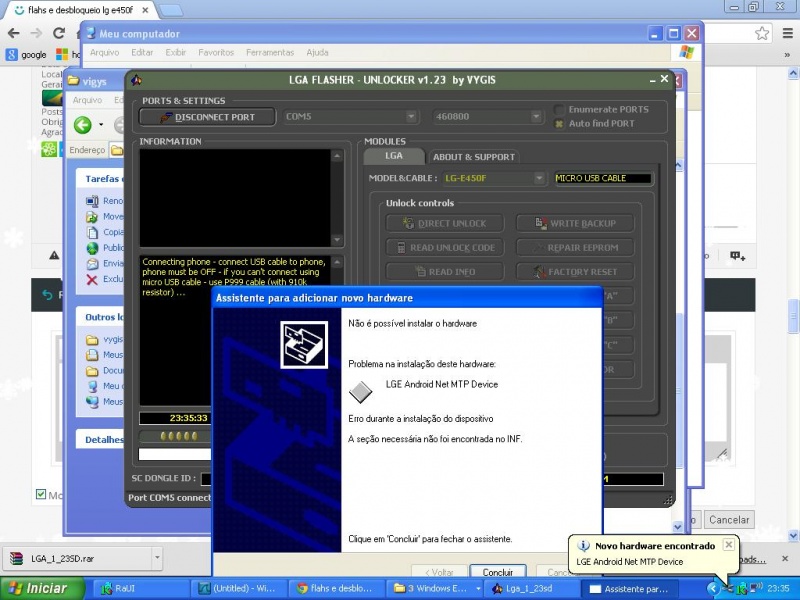
Task: Click the system clock showing 23:35
Action: tap(778, 589)
